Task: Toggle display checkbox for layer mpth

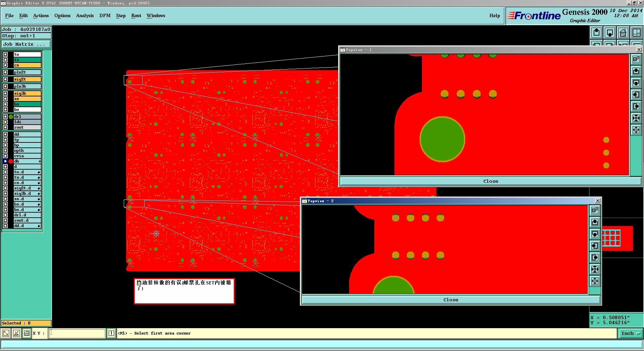Action: click(x=5, y=150)
